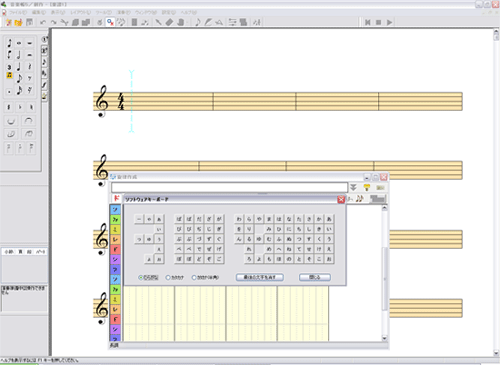Click the 最後の文字を消す button

point(260,277)
